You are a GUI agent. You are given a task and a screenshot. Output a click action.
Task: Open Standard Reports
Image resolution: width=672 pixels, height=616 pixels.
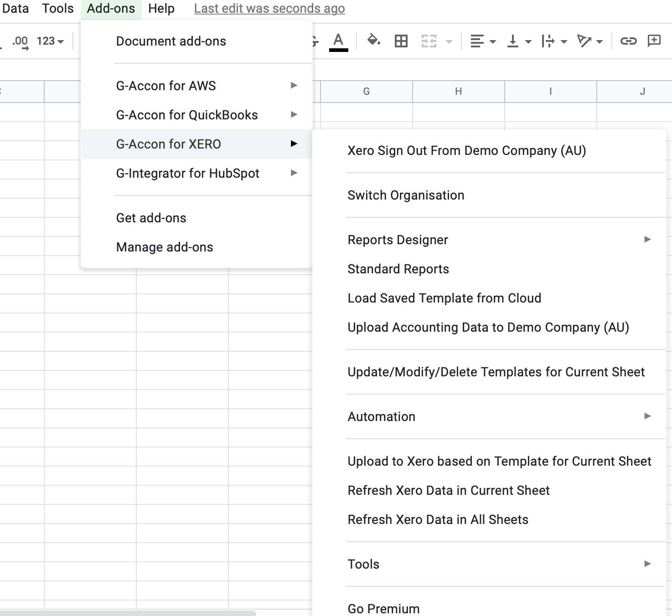pos(489,269)
